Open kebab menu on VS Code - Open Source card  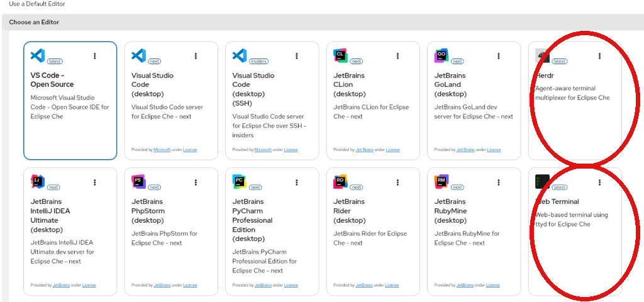pos(95,56)
